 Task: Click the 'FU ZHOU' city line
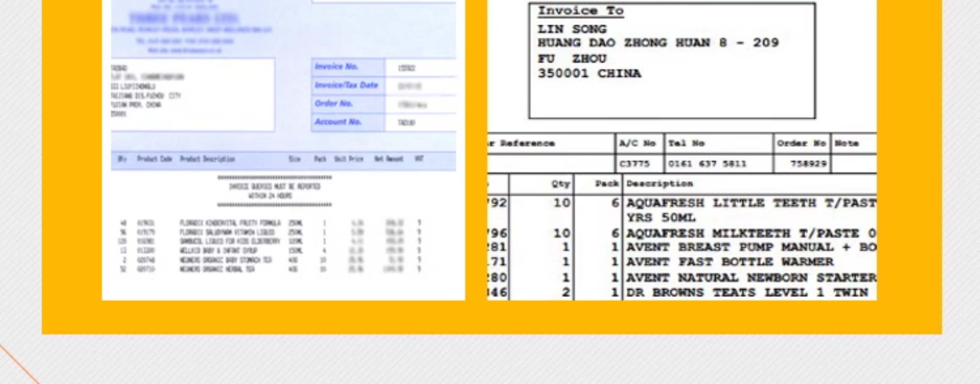coord(572,59)
